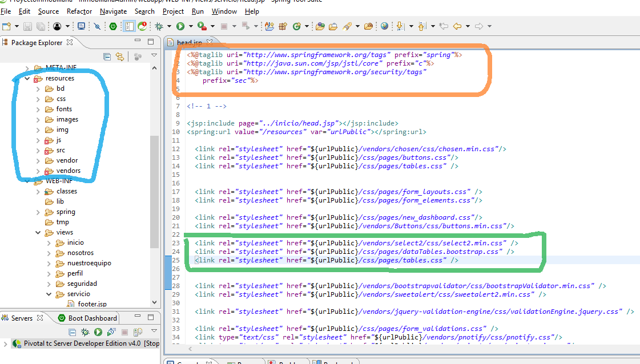The width and height of the screenshot is (640, 364).
Task: Click the Search flashlight icon
Action: pos(347,26)
